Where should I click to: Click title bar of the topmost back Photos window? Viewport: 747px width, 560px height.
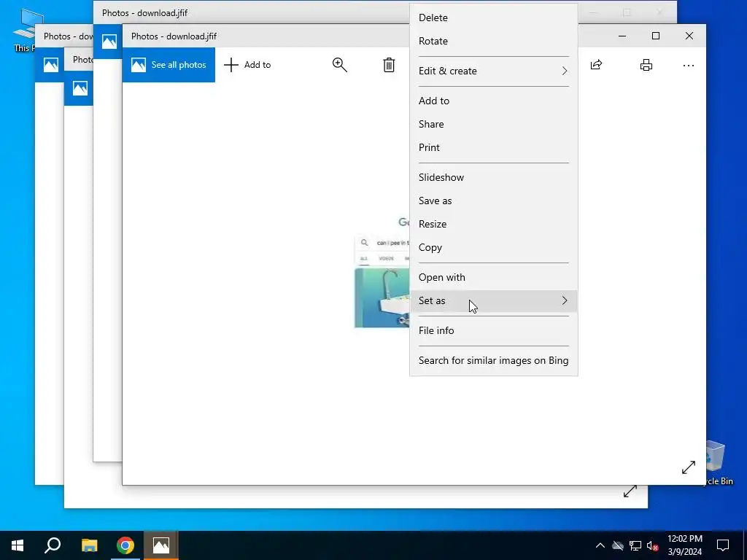pyautogui.click(x=252, y=12)
